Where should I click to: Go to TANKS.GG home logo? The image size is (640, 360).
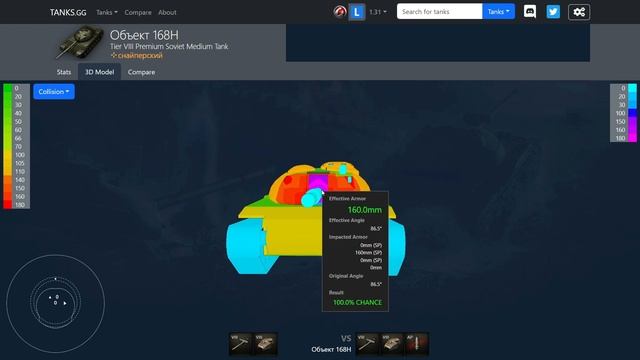68,12
